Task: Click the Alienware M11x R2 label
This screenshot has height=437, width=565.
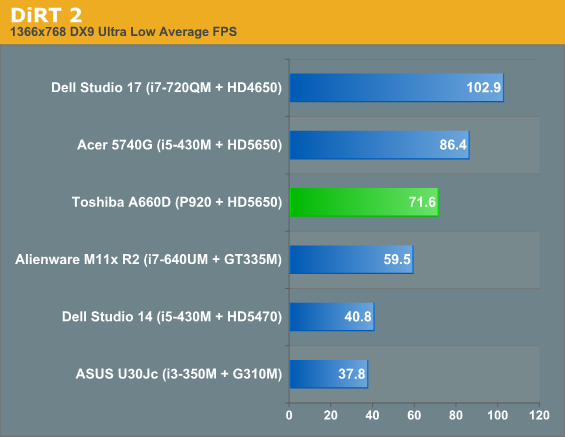Action: [x=148, y=259]
